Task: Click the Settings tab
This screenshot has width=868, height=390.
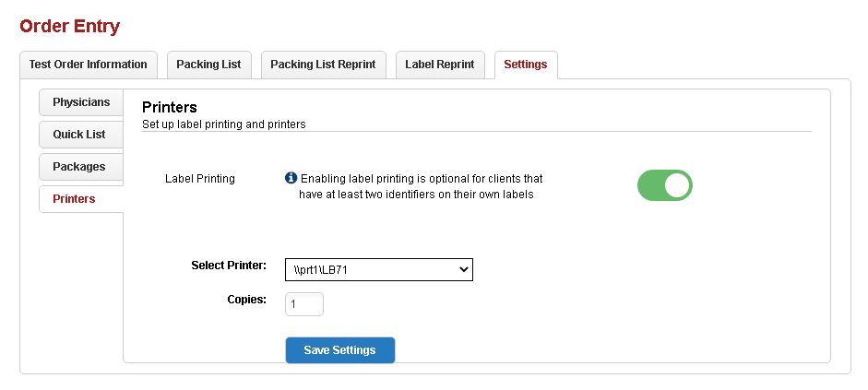Action: [525, 65]
